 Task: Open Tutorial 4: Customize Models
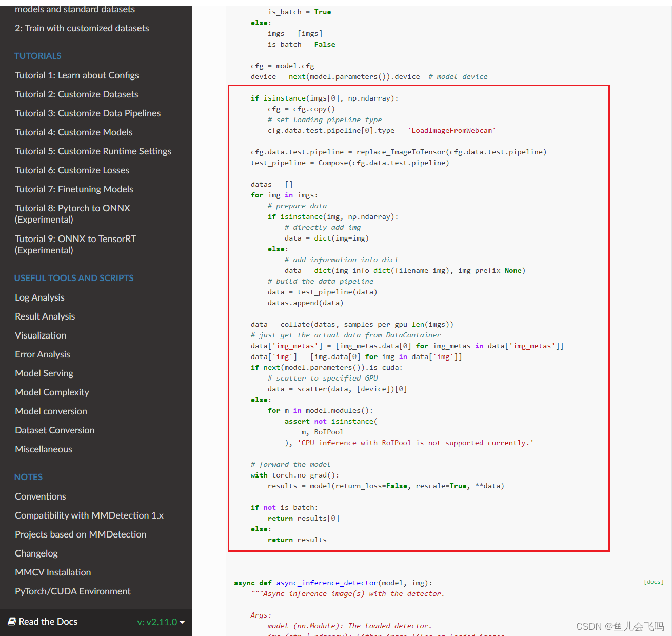click(73, 132)
